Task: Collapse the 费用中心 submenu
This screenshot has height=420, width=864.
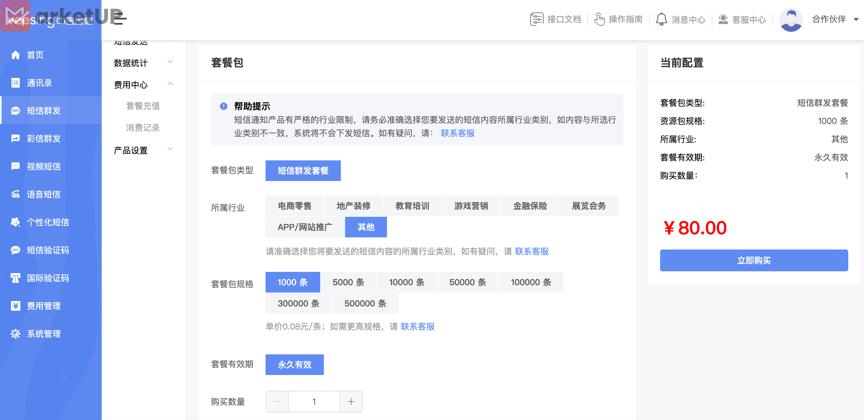Action: click(144, 85)
